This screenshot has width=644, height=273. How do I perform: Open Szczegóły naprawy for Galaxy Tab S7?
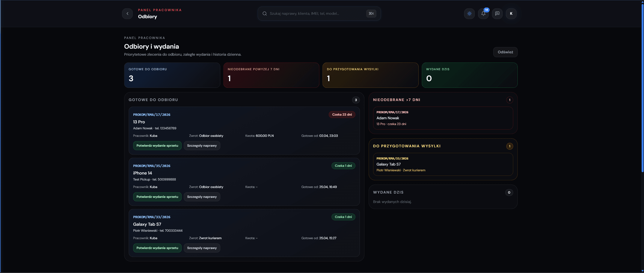(x=202, y=248)
